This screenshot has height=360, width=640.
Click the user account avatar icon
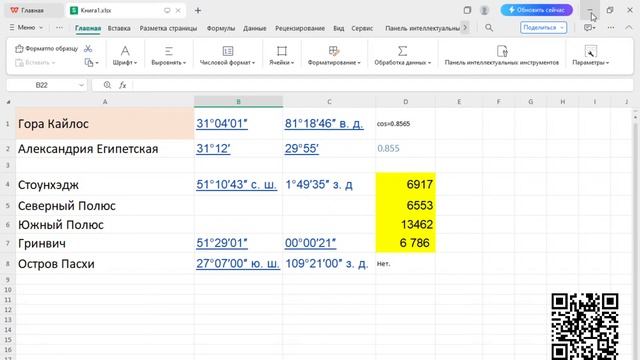click(x=484, y=10)
